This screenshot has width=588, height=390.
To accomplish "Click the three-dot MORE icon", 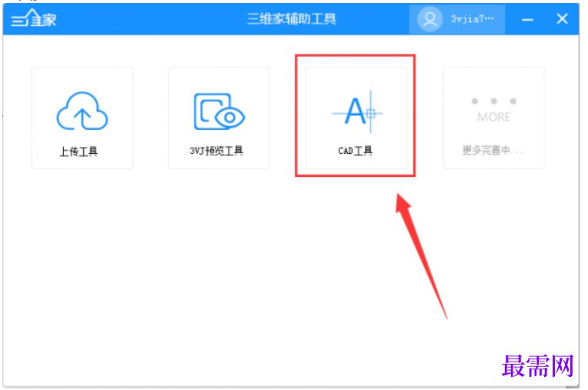I will click(x=494, y=101).
